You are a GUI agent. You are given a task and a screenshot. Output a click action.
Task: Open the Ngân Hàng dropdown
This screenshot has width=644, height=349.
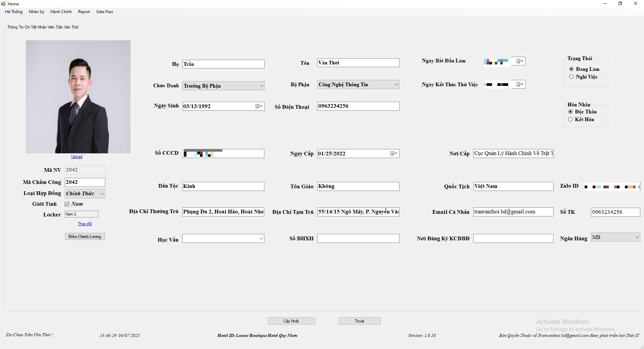637,237
